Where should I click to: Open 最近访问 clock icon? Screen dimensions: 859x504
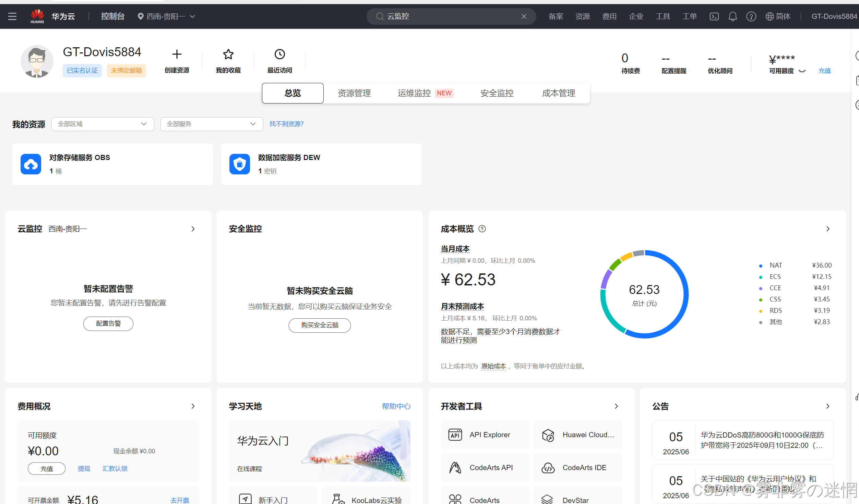279,54
